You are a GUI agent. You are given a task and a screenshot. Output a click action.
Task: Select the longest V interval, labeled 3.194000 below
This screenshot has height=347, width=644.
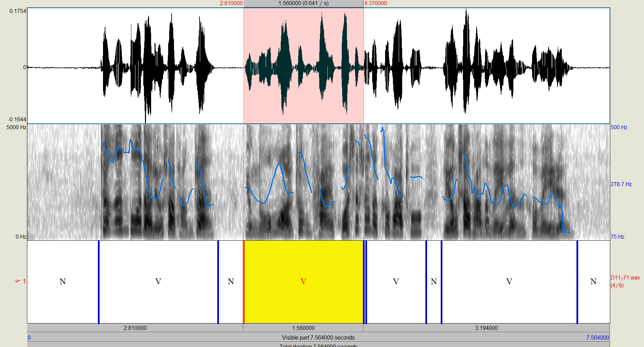509,282
